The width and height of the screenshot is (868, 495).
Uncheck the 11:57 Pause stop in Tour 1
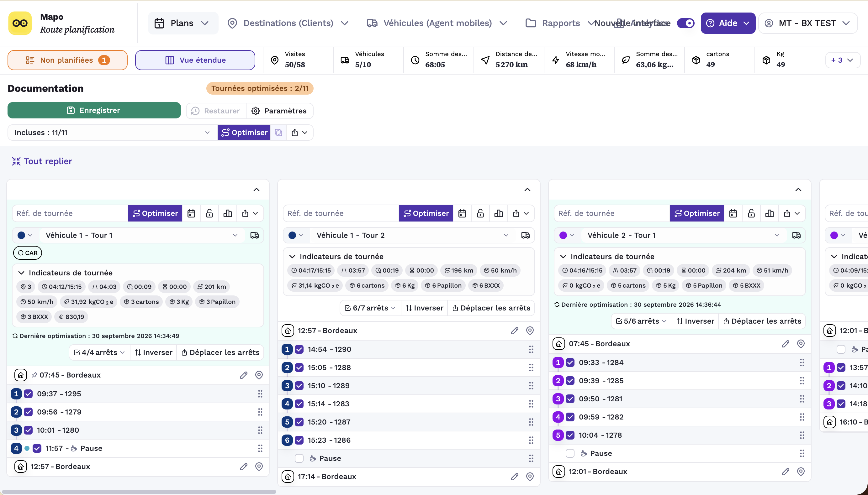[x=37, y=448]
